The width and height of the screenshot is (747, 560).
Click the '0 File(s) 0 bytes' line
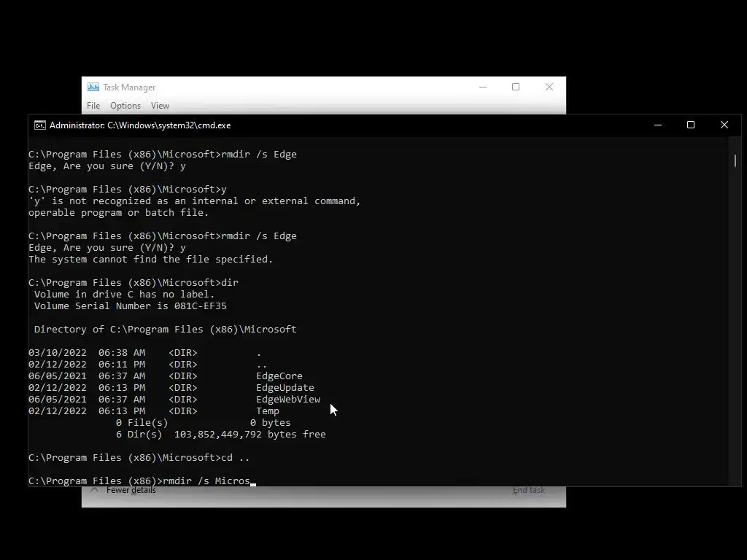[x=203, y=423]
